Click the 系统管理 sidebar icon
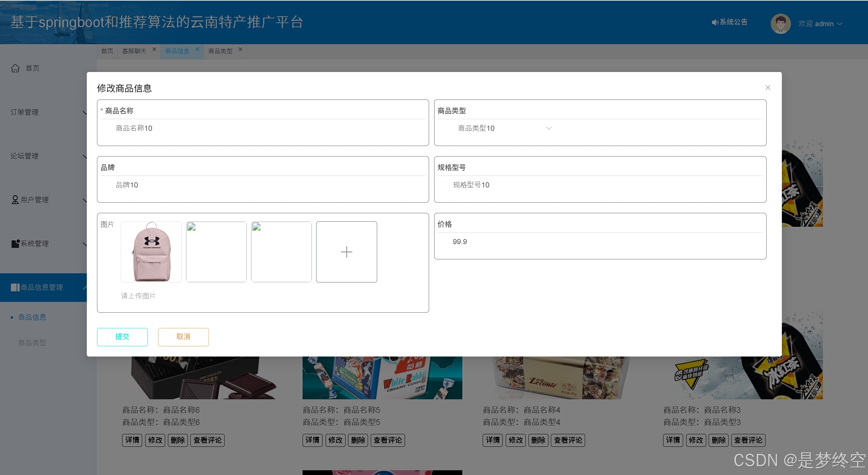Screen dimensions: 868x475 coord(15,243)
